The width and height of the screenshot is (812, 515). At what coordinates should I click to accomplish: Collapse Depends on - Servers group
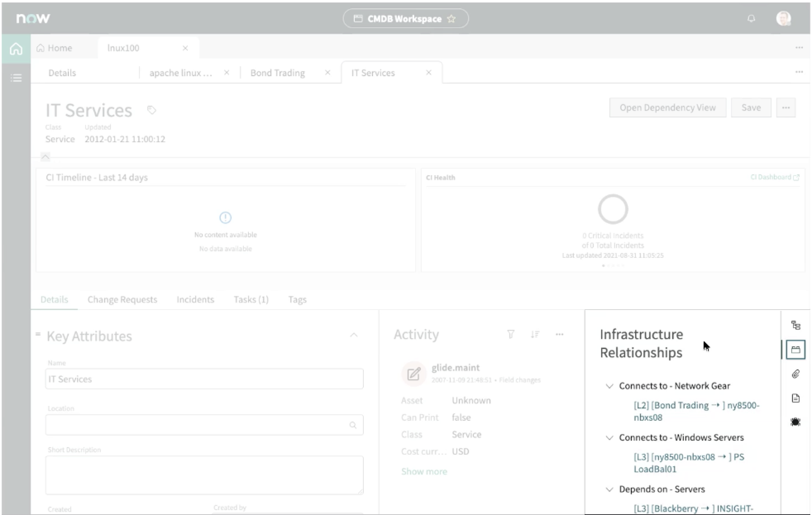coord(609,489)
